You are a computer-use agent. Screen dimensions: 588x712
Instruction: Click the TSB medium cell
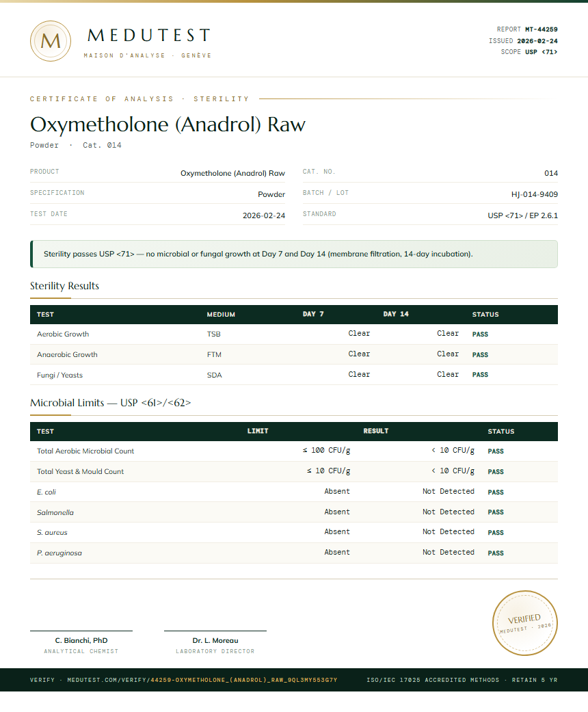tap(213, 334)
